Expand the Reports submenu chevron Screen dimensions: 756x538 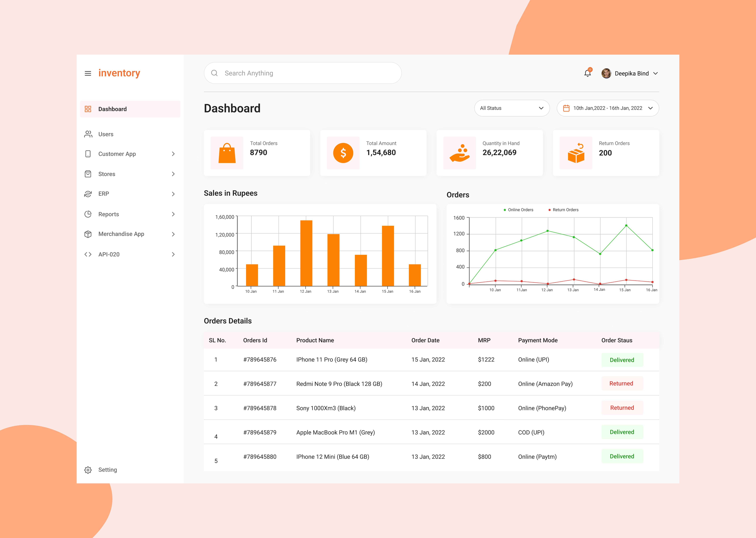coord(173,214)
